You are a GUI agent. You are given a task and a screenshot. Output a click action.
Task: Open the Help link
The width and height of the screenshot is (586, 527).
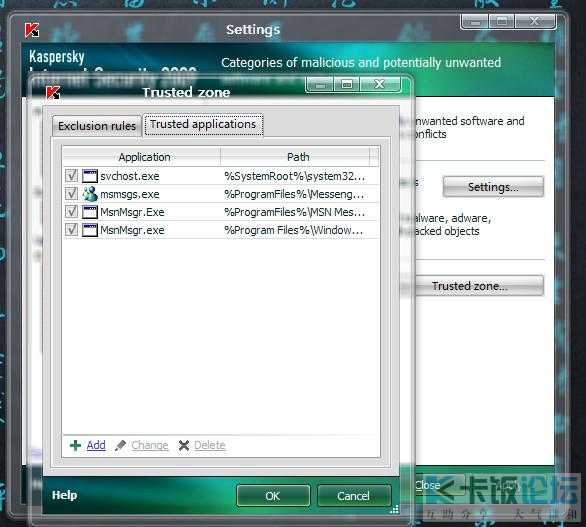coord(65,495)
